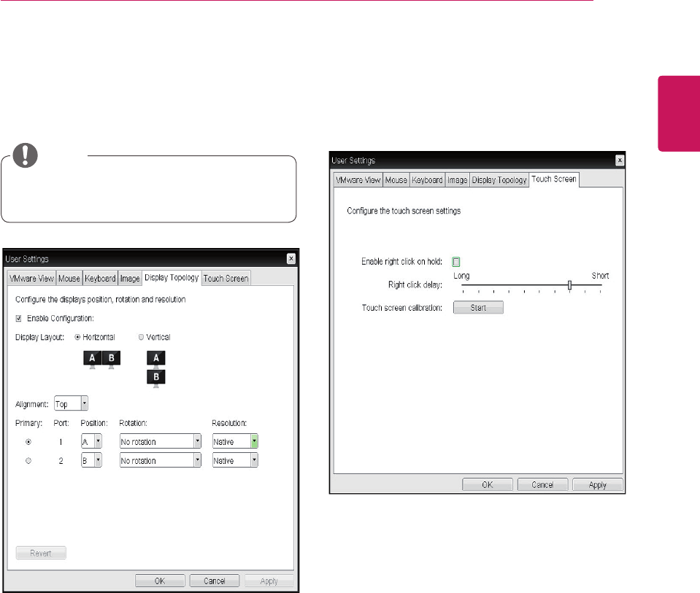Select the Vertical display layout radio button
The height and width of the screenshot is (593, 700).
click(141, 337)
